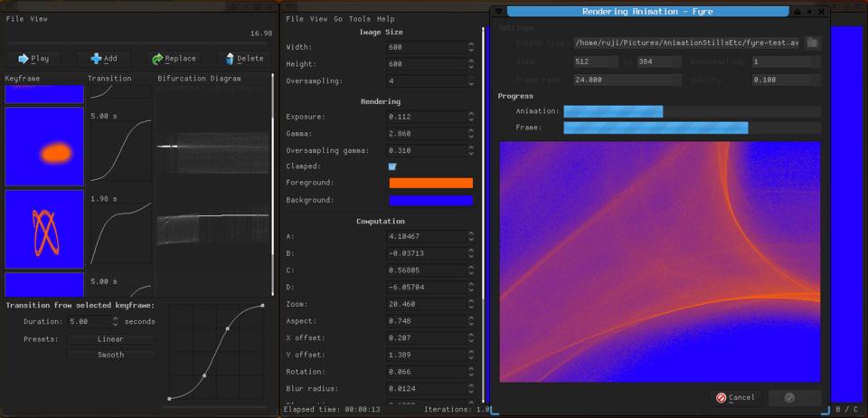This screenshot has height=418, width=868.
Task: Apply the Smooth transition preset
Action: tap(110, 355)
